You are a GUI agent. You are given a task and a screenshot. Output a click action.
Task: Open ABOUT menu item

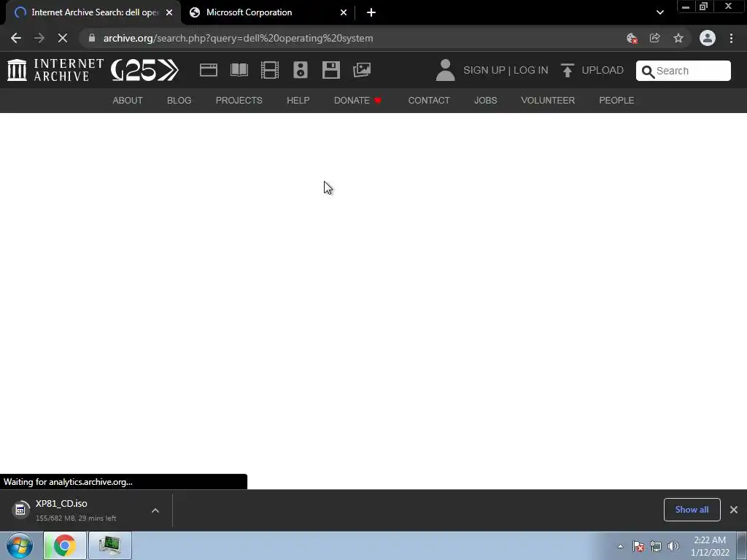128,101
